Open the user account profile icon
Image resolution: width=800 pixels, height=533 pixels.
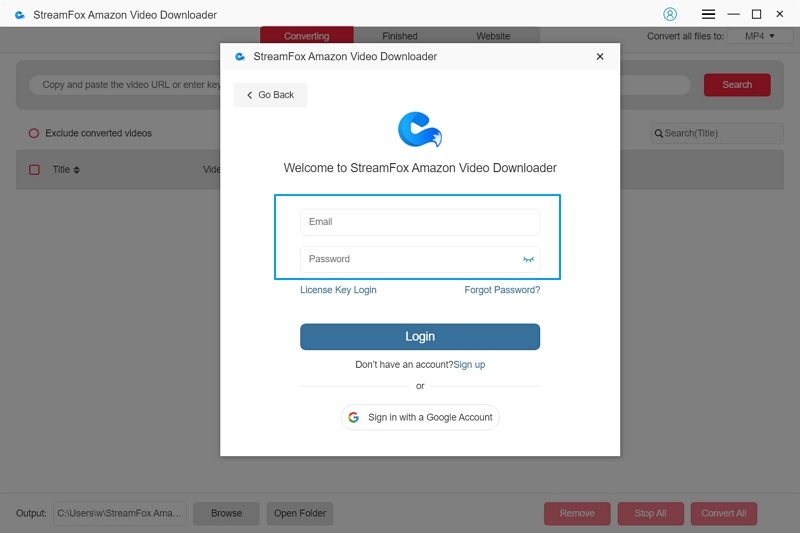tap(670, 14)
